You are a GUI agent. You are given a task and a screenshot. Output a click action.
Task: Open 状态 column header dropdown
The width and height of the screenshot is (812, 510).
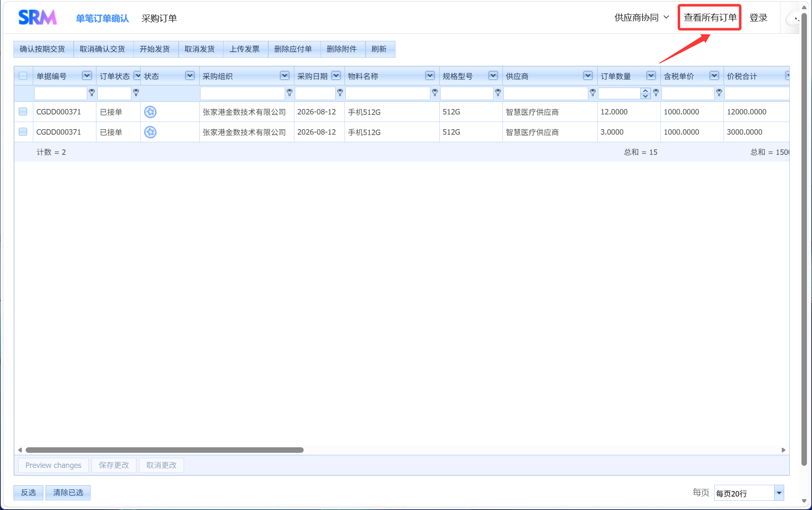click(190, 76)
